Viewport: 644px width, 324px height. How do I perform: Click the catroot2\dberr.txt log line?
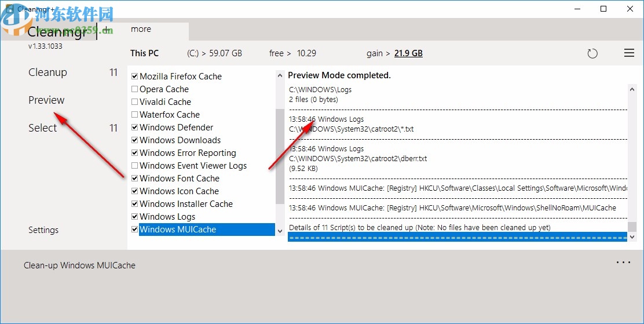pyautogui.click(x=358, y=159)
